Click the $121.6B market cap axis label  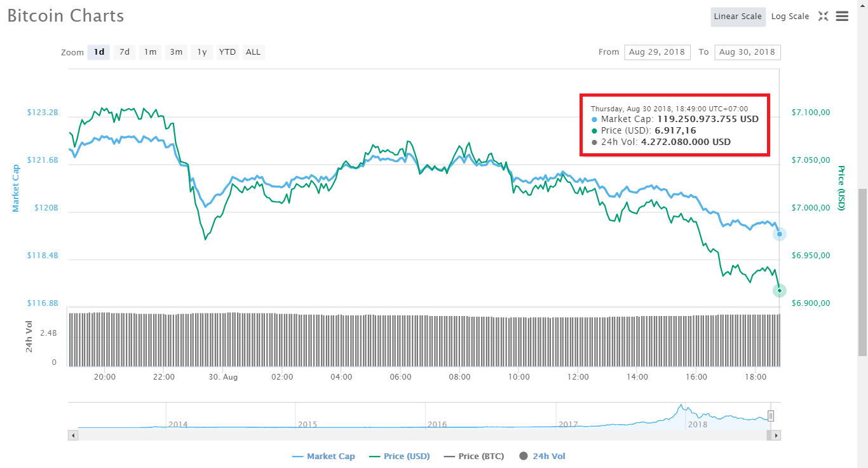click(x=43, y=160)
